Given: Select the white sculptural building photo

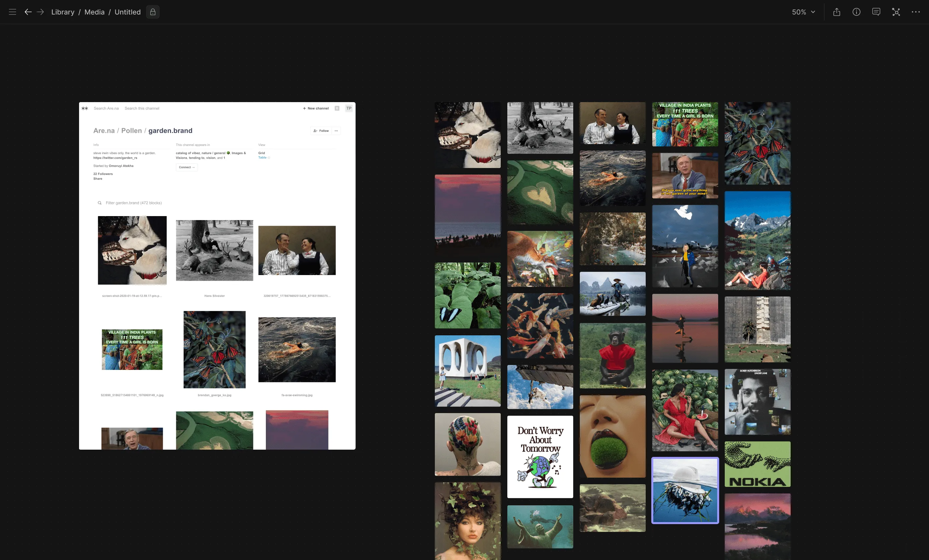Looking at the screenshot, I should 467,371.
